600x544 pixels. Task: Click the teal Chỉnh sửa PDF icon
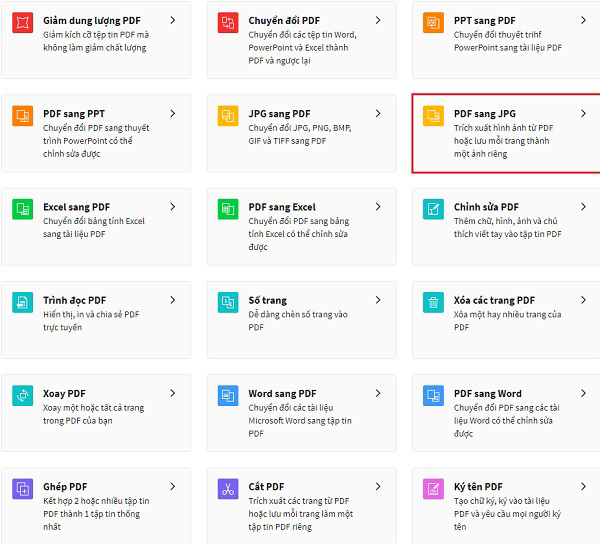click(x=433, y=209)
